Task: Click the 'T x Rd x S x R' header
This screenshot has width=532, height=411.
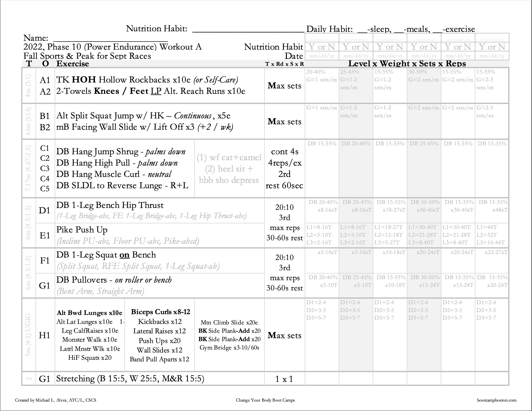Action: pyautogui.click(x=285, y=64)
